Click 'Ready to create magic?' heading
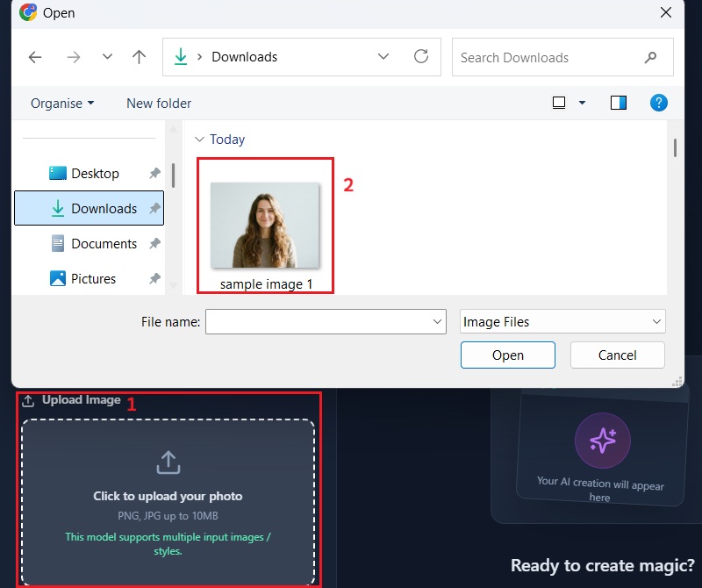The height and width of the screenshot is (588, 702). click(603, 565)
